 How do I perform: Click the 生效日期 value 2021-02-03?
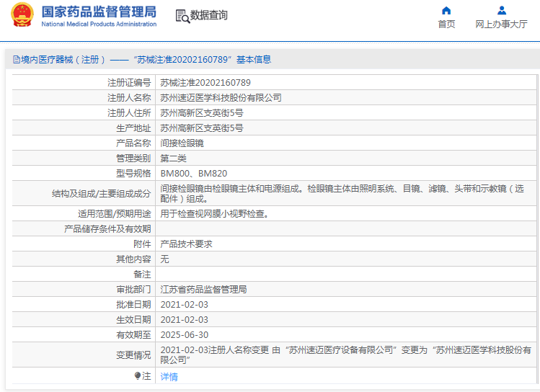[x=185, y=320]
